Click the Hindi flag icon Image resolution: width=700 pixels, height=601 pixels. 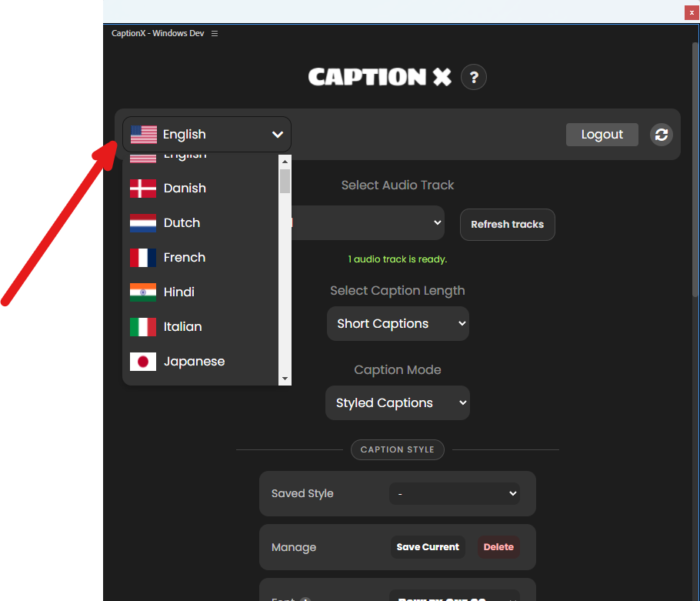point(143,292)
